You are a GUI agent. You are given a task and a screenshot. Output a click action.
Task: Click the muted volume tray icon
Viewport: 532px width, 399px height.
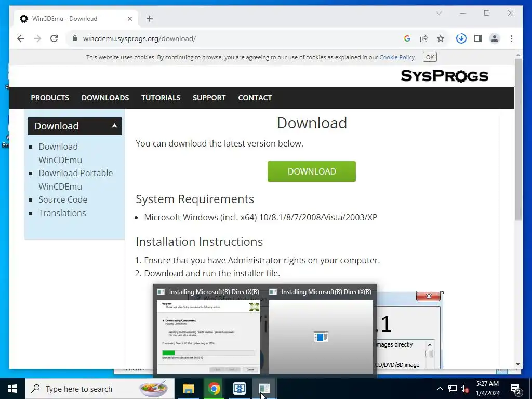[x=464, y=389]
